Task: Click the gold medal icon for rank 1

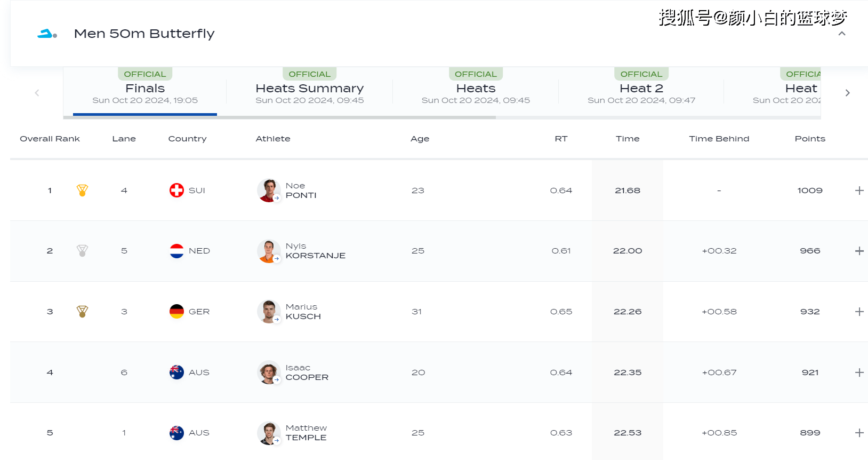Action: [82, 191]
